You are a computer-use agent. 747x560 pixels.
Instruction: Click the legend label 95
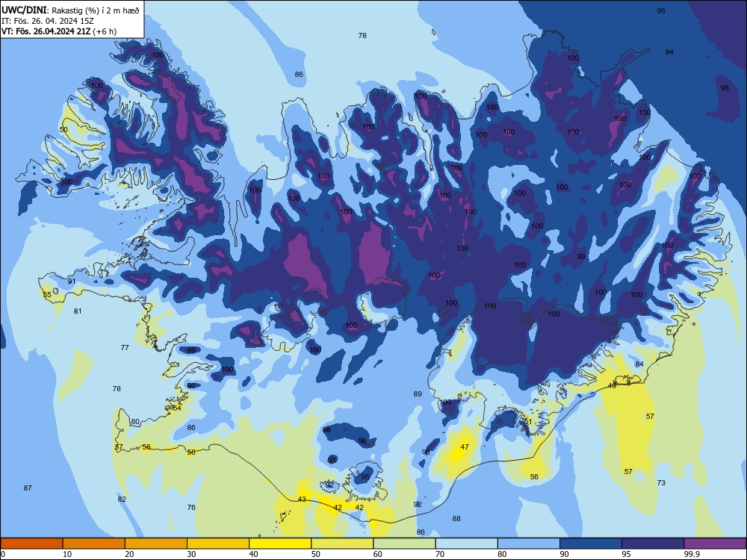coord(626,554)
